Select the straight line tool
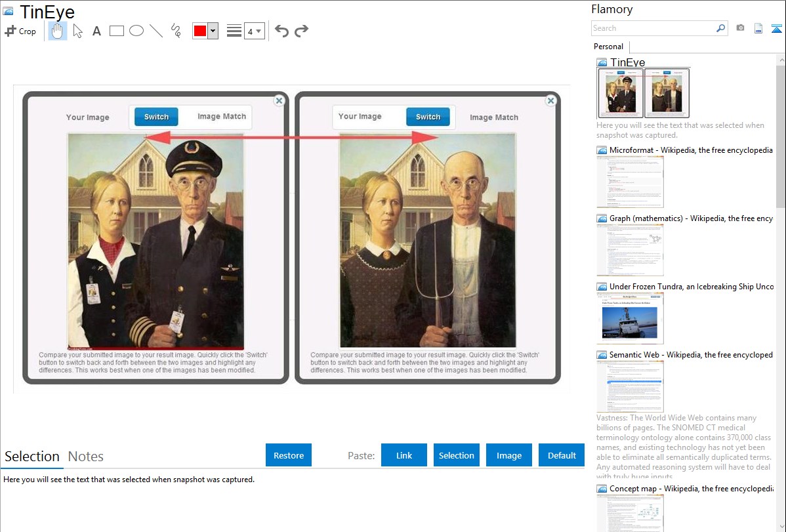The width and height of the screenshot is (786, 532). tap(156, 31)
